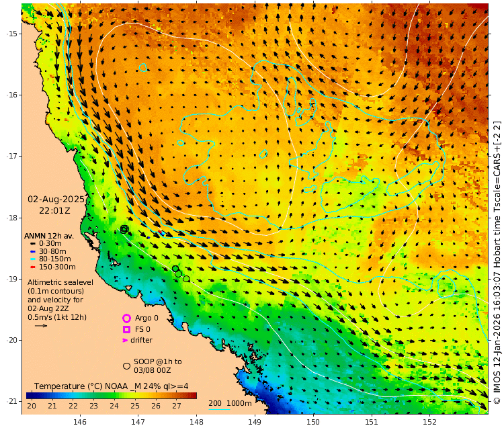
Task: Click the latitude axis label -17
Action: click(x=12, y=156)
